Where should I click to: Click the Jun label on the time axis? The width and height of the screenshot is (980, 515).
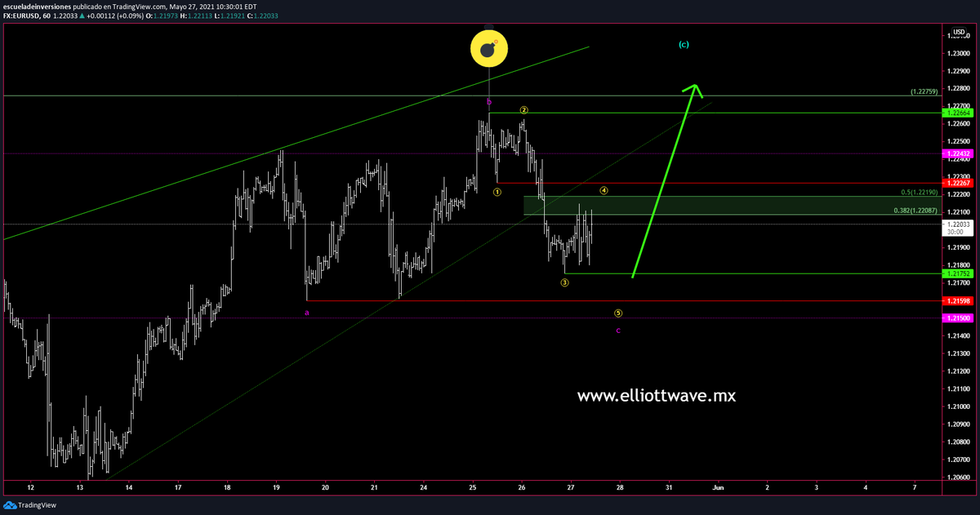tap(718, 487)
